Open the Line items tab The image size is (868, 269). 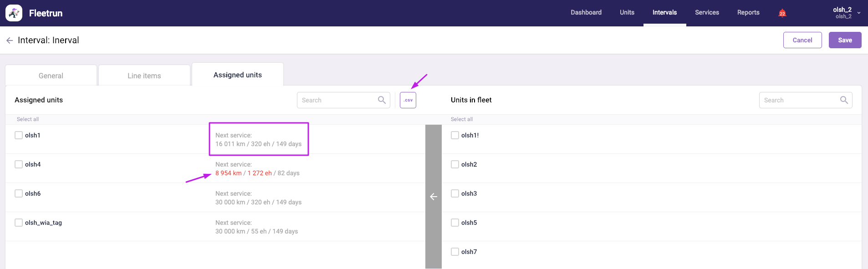click(144, 76)
